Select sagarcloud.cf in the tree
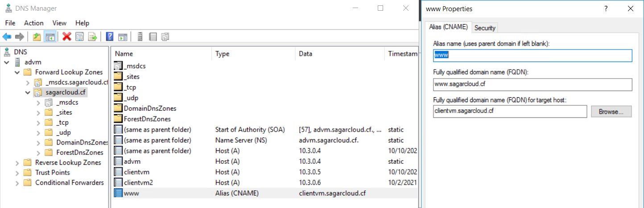The height and width of the screenshot is (208, 644). 66,92
